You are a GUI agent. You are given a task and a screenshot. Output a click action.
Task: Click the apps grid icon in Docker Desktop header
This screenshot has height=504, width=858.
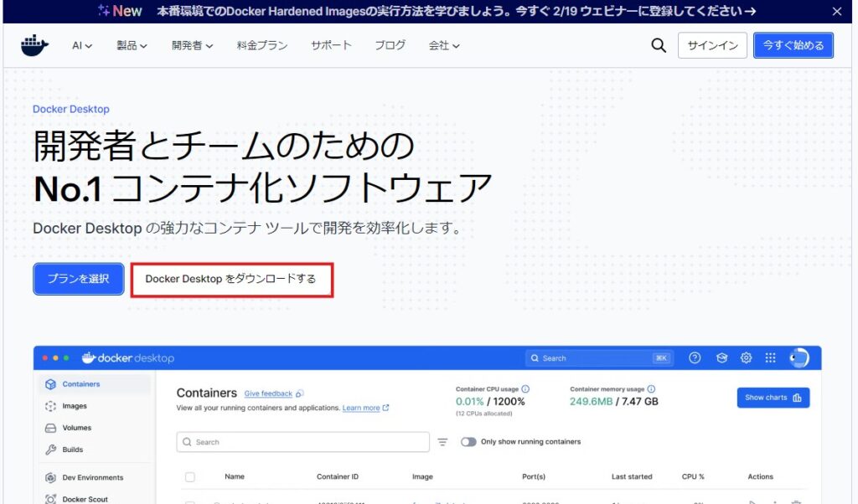[x=771, y=357]
